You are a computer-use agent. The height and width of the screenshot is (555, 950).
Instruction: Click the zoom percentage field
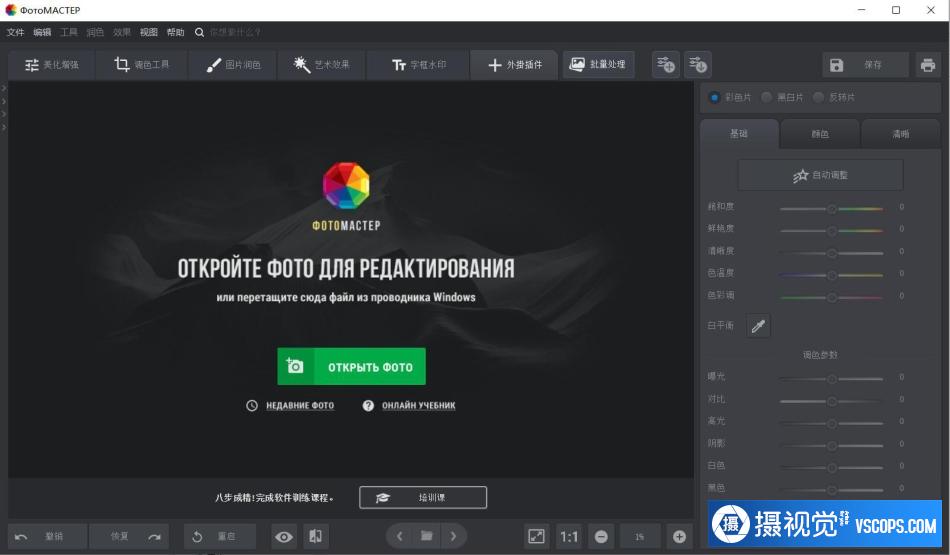(639, 537)
